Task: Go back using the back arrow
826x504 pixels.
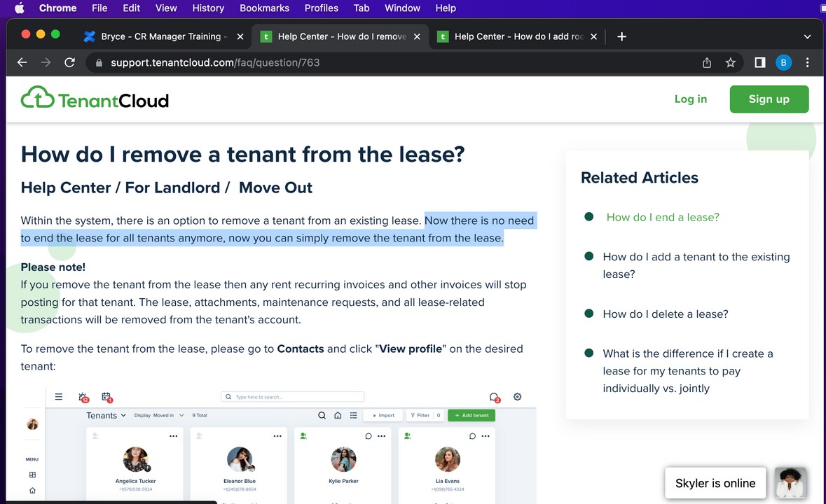Action: point(22,62)
